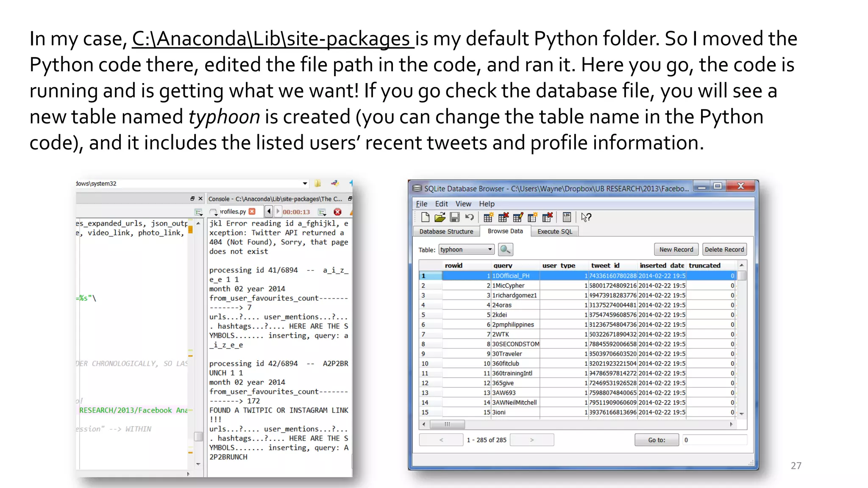This screenshot has height=488, width=868.
Task: Click previous page '<' button
Action: [441, 440]
